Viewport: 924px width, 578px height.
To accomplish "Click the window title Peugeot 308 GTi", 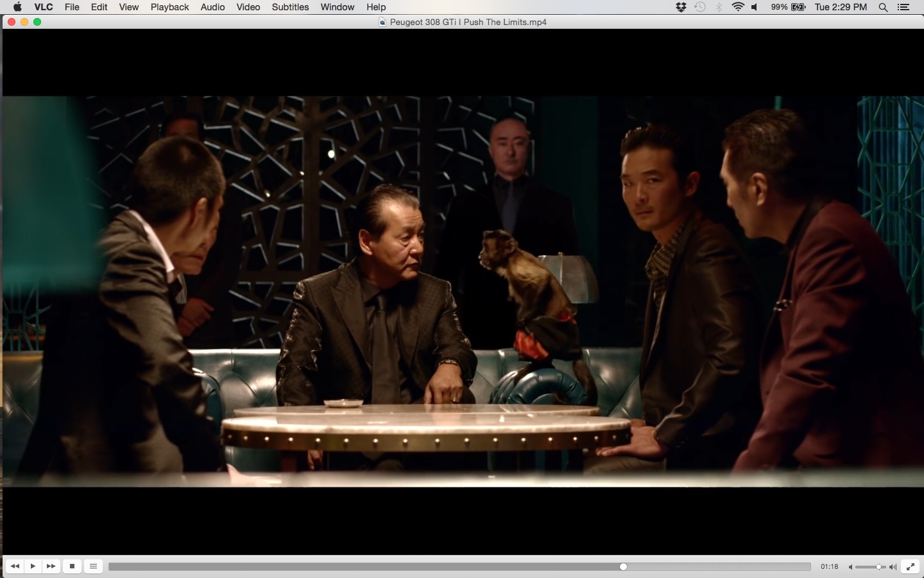I will [468, 22].
